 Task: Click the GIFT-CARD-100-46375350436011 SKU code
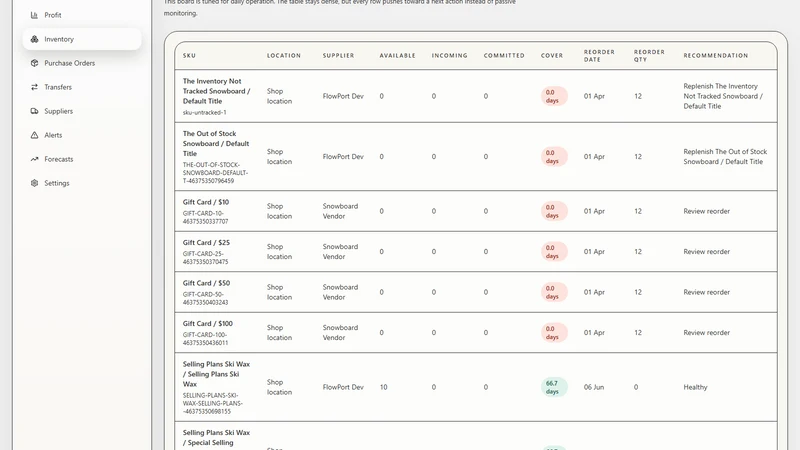point(206,339)
